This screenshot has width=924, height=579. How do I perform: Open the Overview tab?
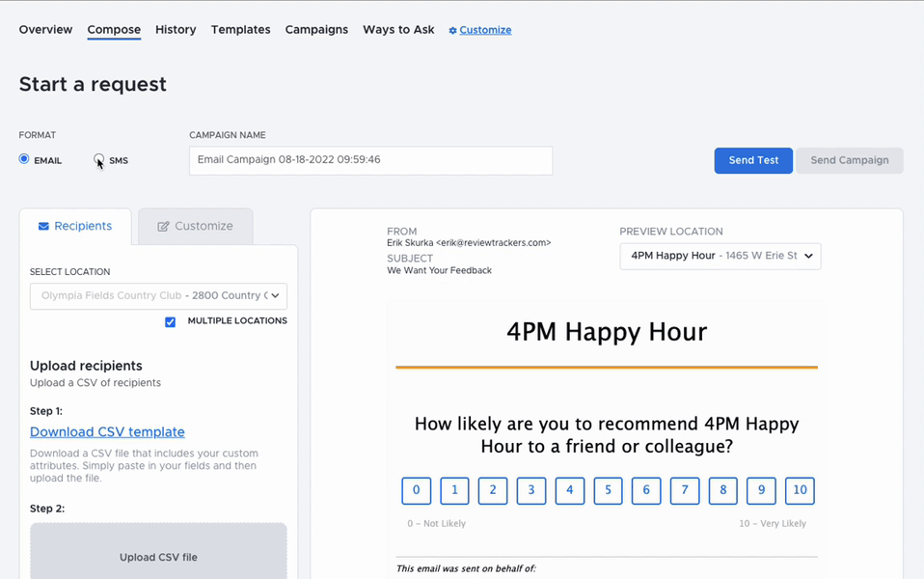coord(45,30)
